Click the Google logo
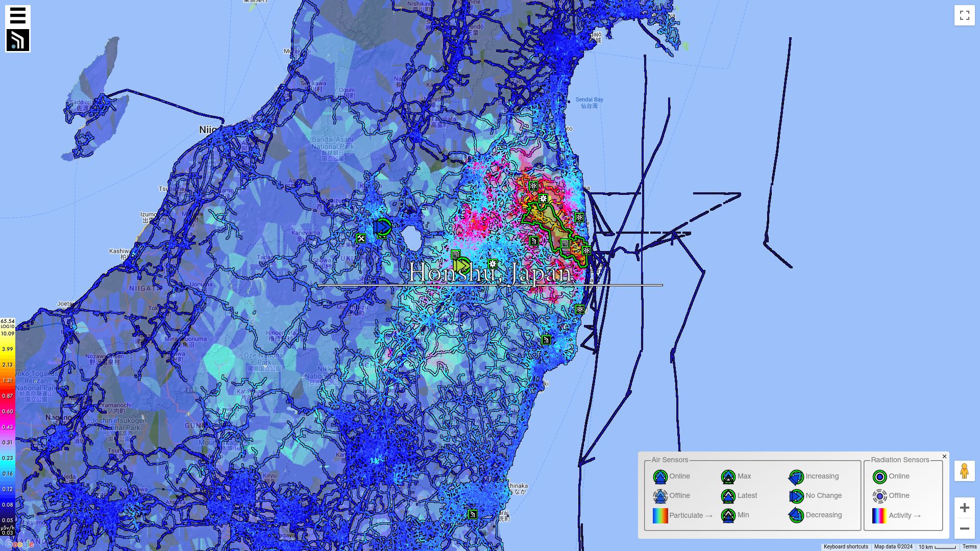The height and width of the screenshot is (551, 980). [19, 544]
